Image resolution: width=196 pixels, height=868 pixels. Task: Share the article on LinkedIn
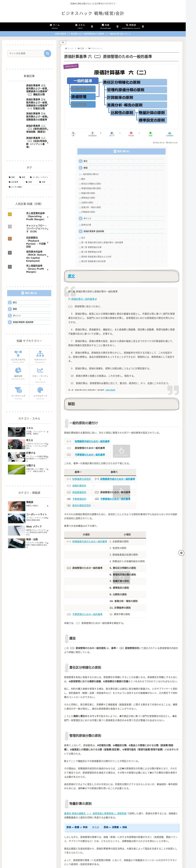[170, 134]
